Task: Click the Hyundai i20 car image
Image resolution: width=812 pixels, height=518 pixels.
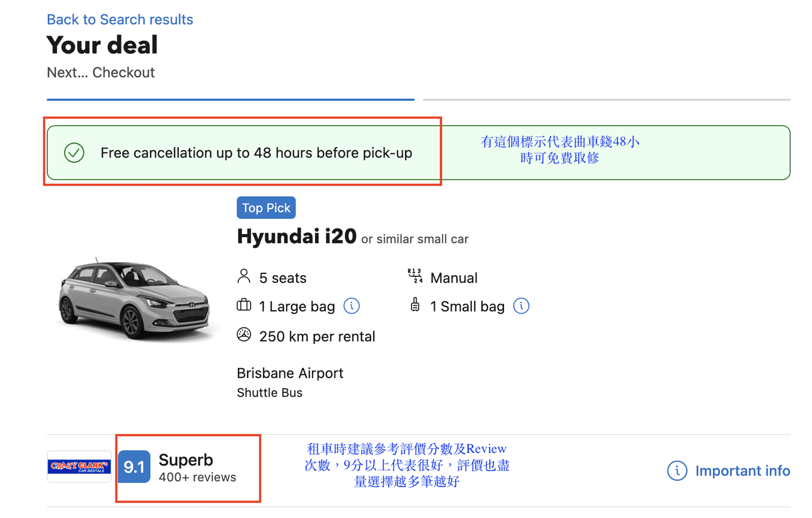Action: tap(135, 299)
